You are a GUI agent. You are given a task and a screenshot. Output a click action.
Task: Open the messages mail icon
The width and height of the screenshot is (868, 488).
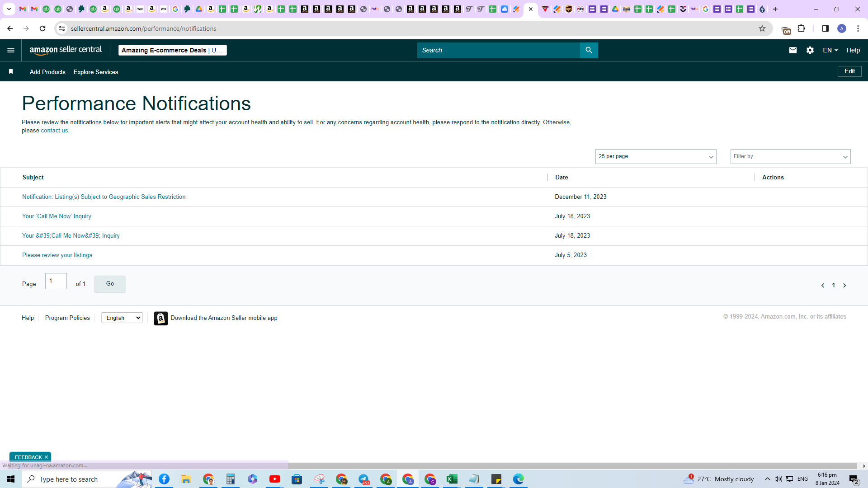tap(793, 50)
